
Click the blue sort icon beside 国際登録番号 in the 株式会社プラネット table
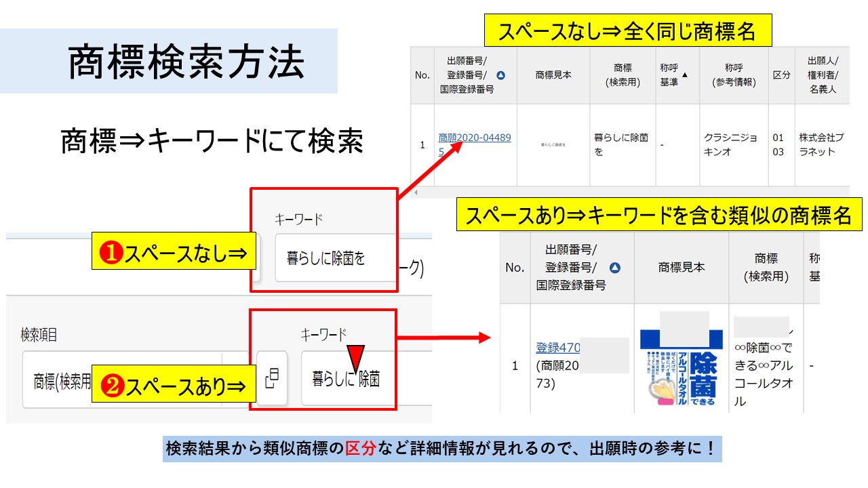click(x=501, y=75)
